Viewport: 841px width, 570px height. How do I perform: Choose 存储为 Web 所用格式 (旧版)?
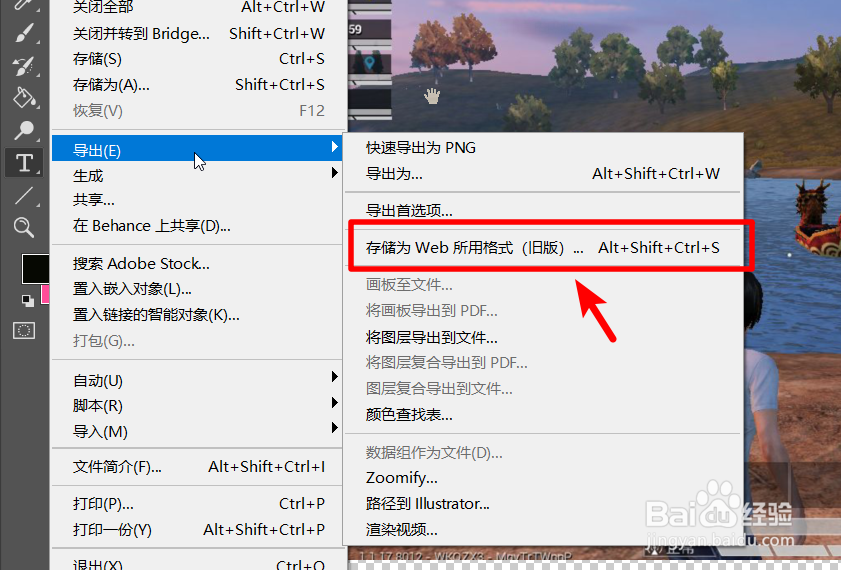pyautogui.click(x=543, y=247)
